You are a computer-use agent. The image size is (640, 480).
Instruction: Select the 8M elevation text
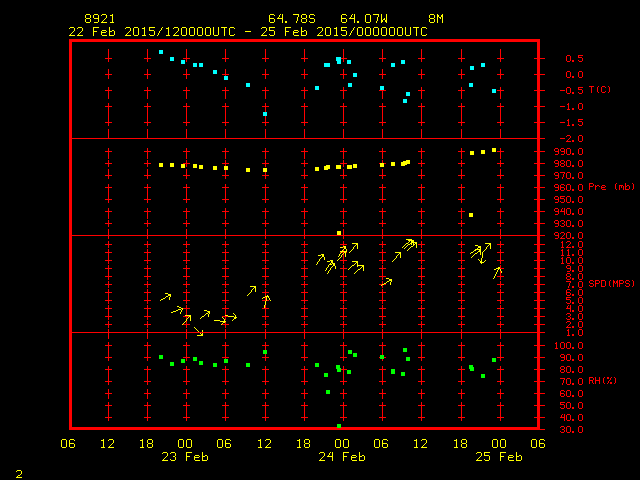click(436, 19)
